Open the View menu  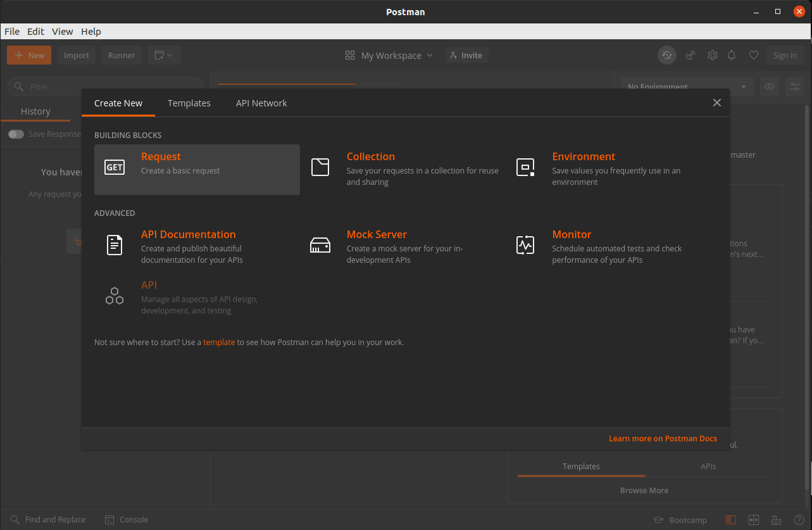tap(63, 31)
